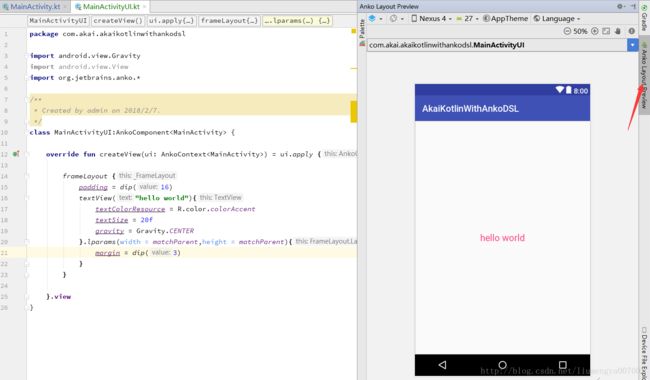The width and height of the screenshot is (650, 380).
Task: Click the package declaration on line 1
Action: (x=107, y=34)
